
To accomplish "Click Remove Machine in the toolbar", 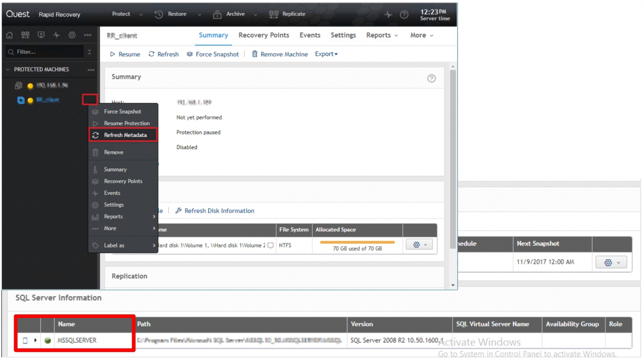I will pyautogui.click(x=280, y=54).
